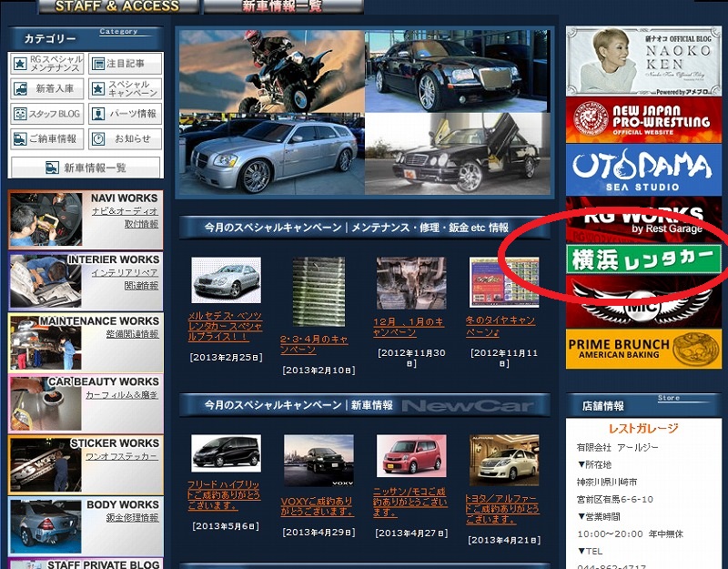Open the RGスペシャルメンテナンス category
This screenshot has width=728, height=569.
(47, 64)
